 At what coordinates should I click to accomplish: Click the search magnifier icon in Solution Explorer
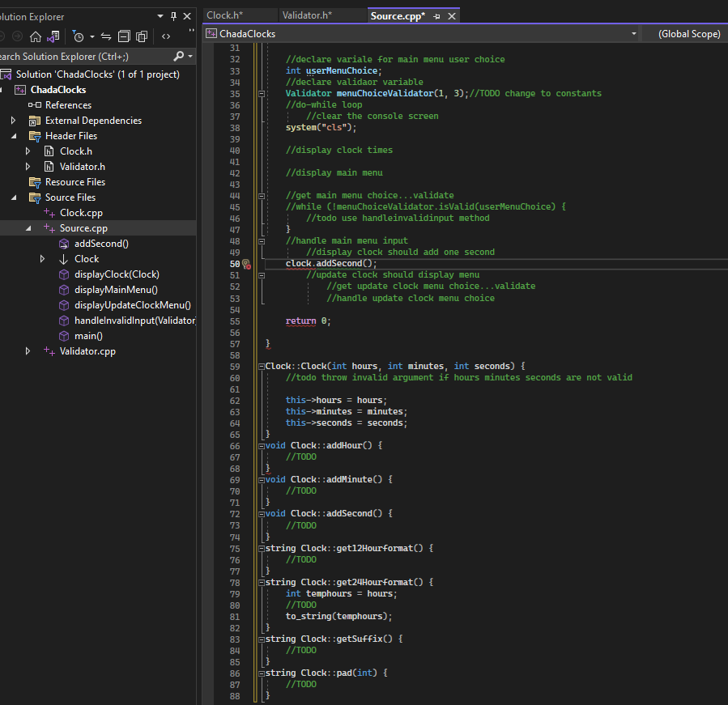pyautogui.click(x=179, y=56)
